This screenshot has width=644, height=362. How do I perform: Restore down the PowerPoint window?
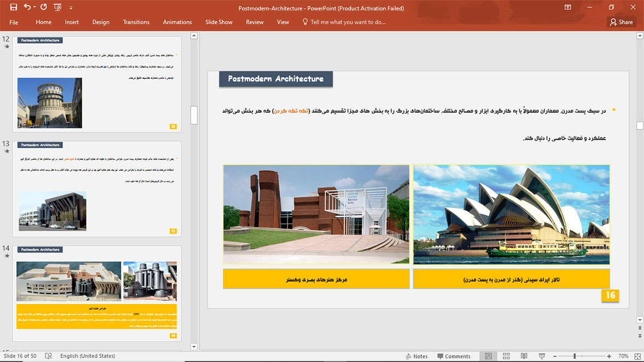pos(612,7)
